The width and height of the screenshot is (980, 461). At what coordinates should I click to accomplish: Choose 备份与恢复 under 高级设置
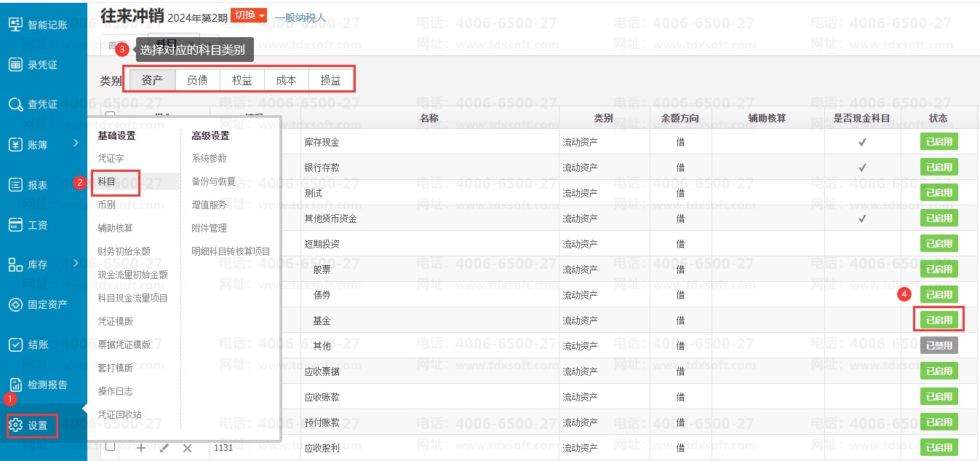coord(213,181)
